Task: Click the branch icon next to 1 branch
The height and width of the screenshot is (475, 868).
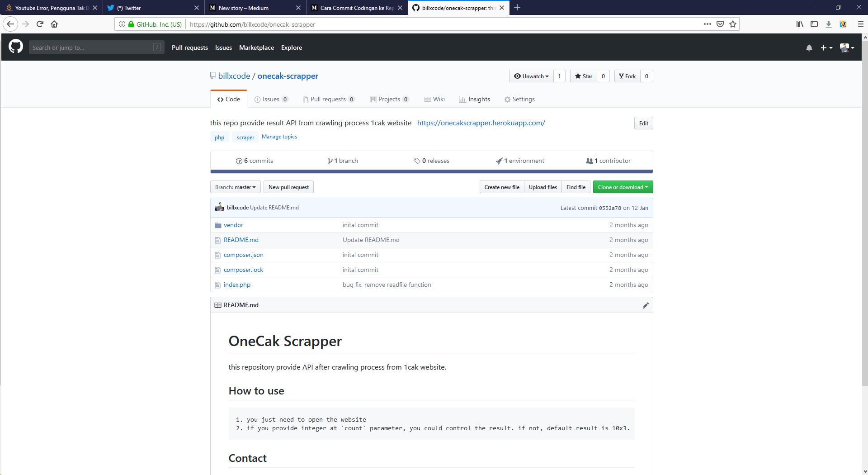Action: [x=331, y=161]
